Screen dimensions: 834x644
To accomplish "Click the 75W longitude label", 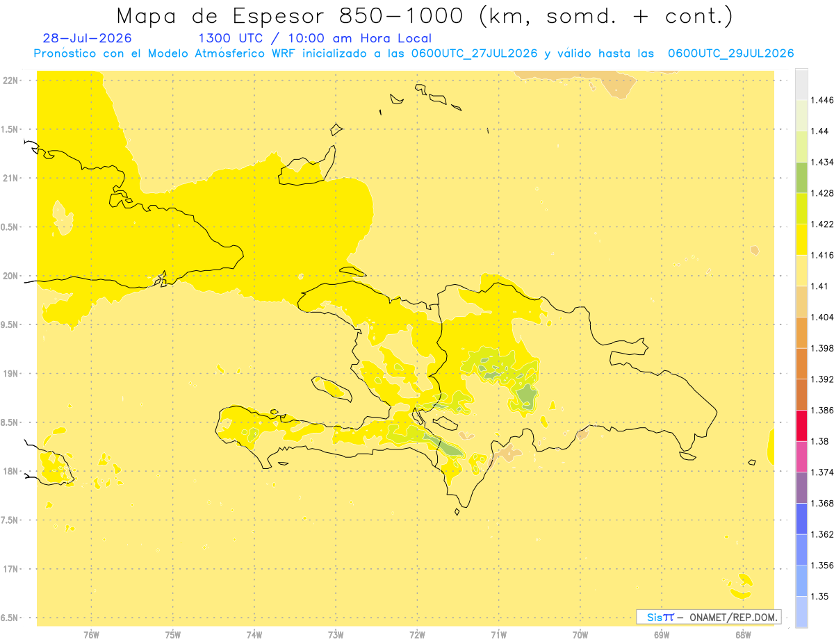I will coord(172,635).
